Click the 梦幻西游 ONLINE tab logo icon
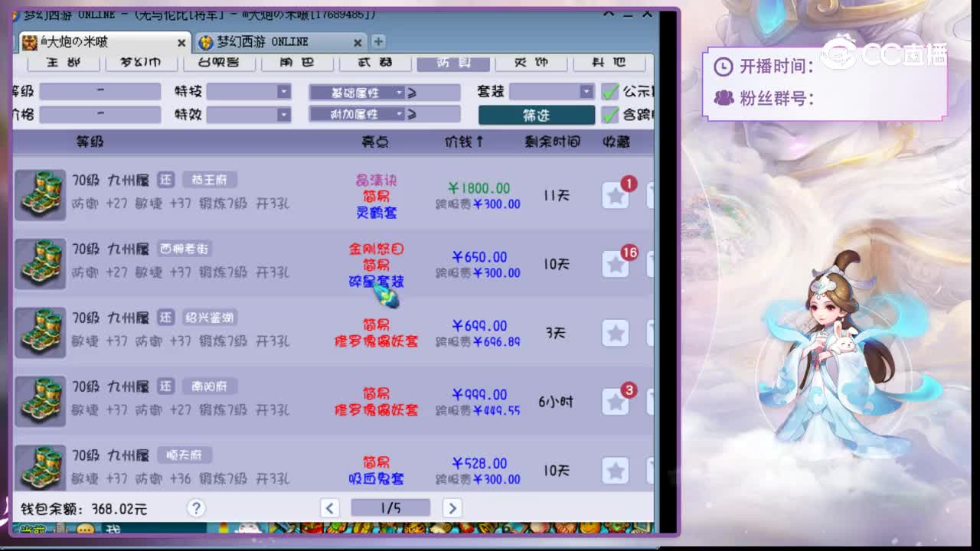The image size is (980, 551). 205,41
